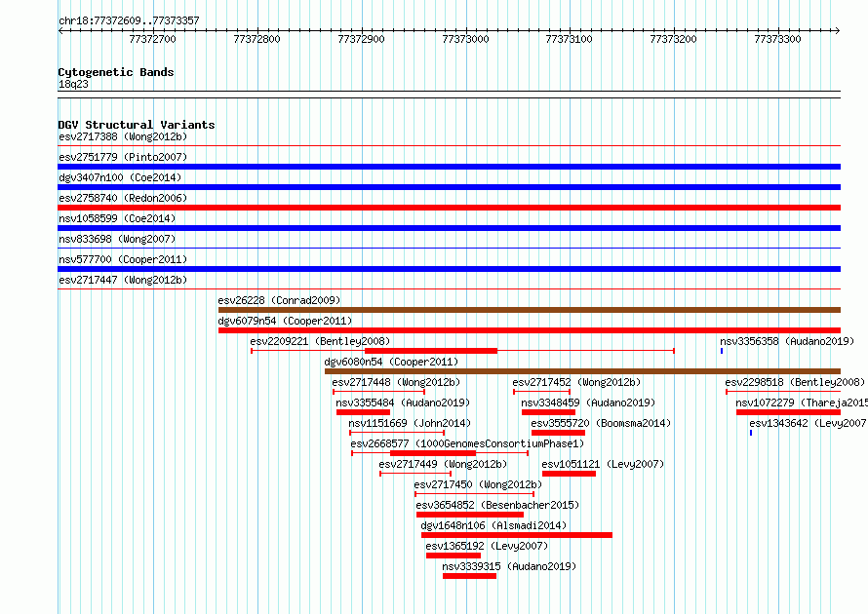Open esv3654852 (Besenbacher2015) label
Viewport: 868px width, 614px height.
497,505
